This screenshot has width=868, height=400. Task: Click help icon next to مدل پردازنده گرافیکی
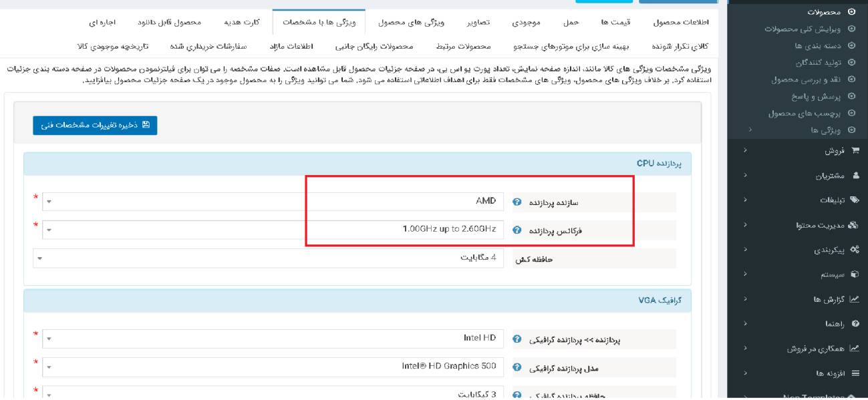coord(517,368)
